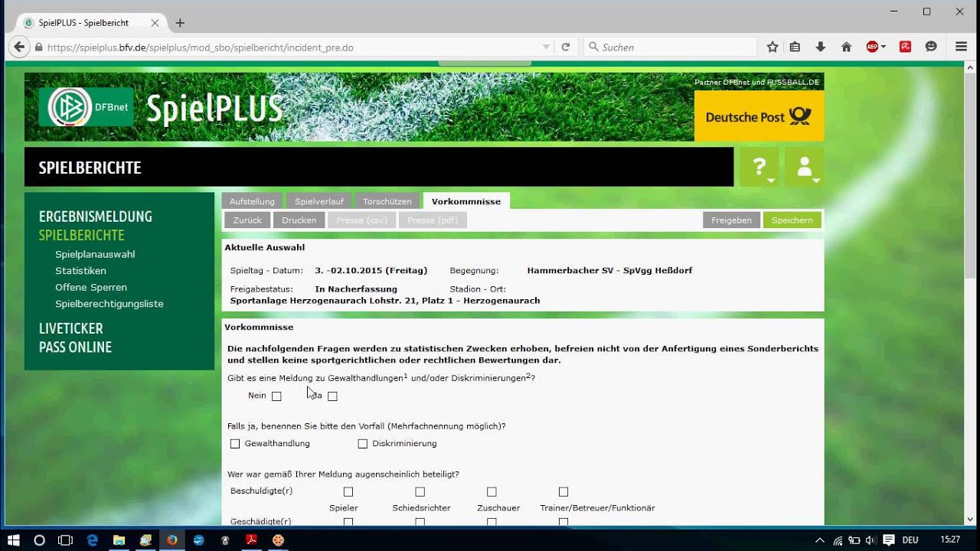The height and width of the screenshot is (551, 980).
Task: Click the Presse (csv) button
Action: point(361,220)
